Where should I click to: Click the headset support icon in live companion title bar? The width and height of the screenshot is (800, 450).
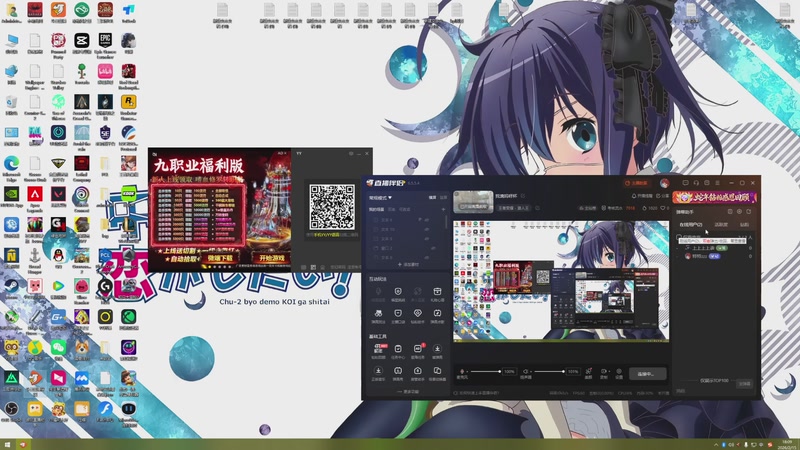pos(696,183)
